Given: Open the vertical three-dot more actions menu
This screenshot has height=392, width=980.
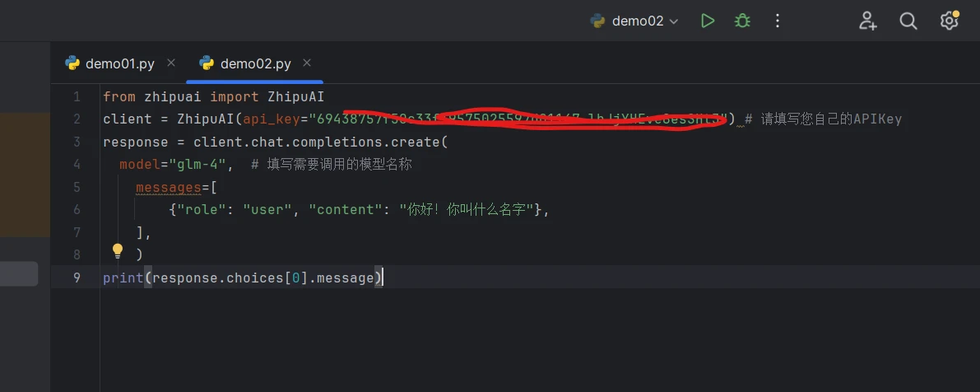Looking at the screenshot, I should (778, 21).
